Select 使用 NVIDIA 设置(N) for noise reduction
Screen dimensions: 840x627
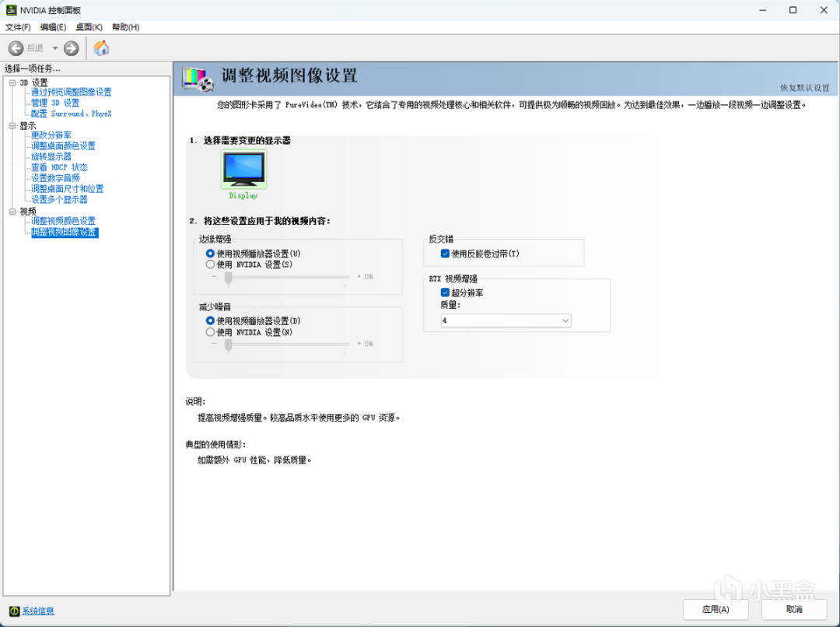click(249, 332)
